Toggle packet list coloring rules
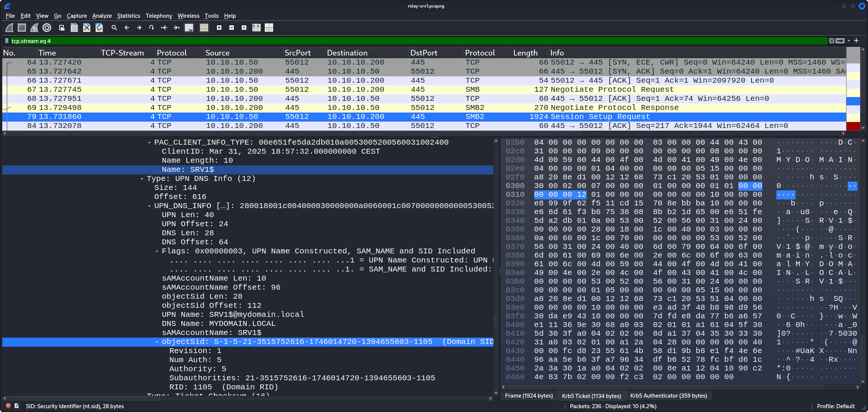This screenshot has height=412, width=868. coord(204,28)
